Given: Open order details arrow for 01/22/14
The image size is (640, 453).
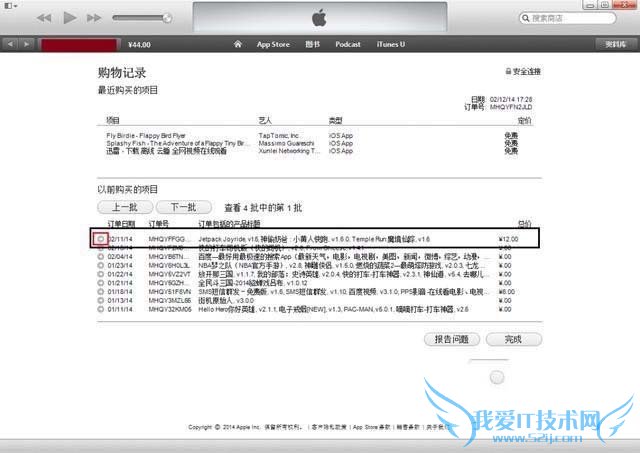Looking at the screenshot, I should (x=100, y=274).
